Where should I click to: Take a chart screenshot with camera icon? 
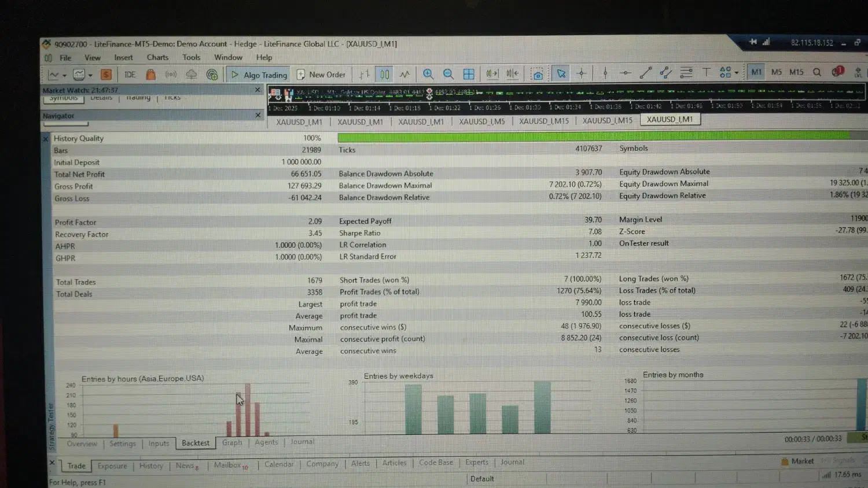point(538,75)
